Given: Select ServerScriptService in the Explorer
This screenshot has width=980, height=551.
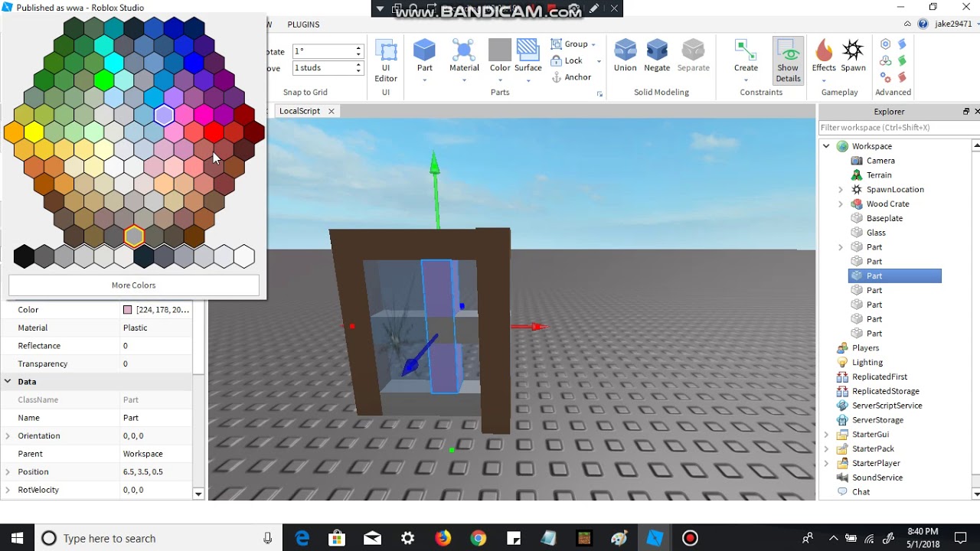Looking at the screenshot, I should pyautogui.click(x=887, y=406).
